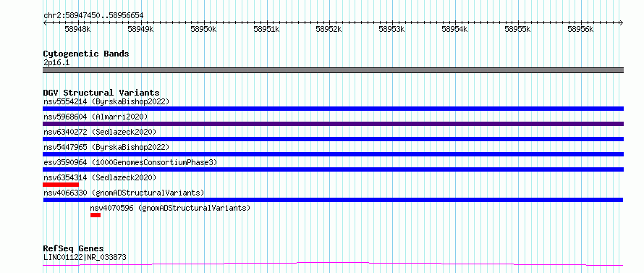This screenshot has width=644, height=273.
Task: Click the esv3590964 (1000GenomesConsortiumPhase3) label
Action: tap(130, 162)
